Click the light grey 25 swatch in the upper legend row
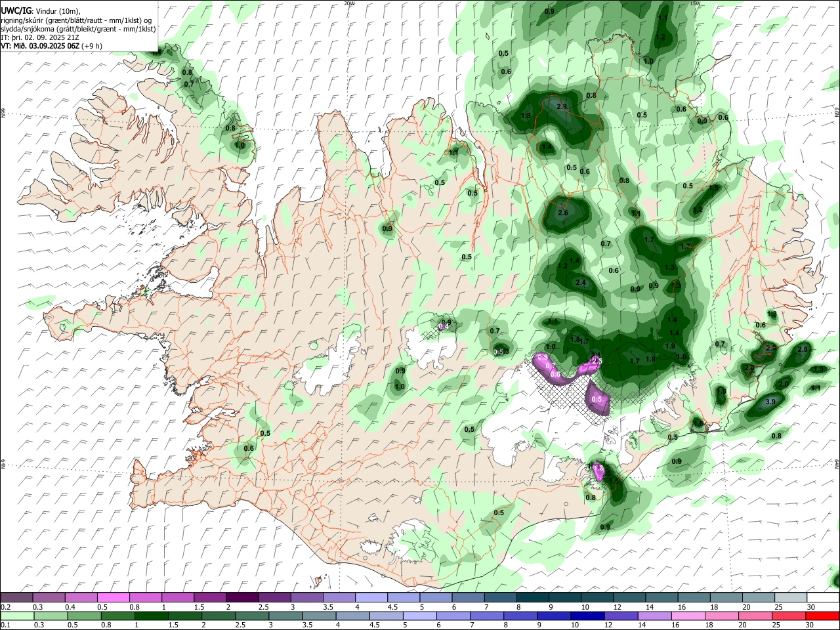The width and height of the screenshot is (840, 630). [790, 597]
